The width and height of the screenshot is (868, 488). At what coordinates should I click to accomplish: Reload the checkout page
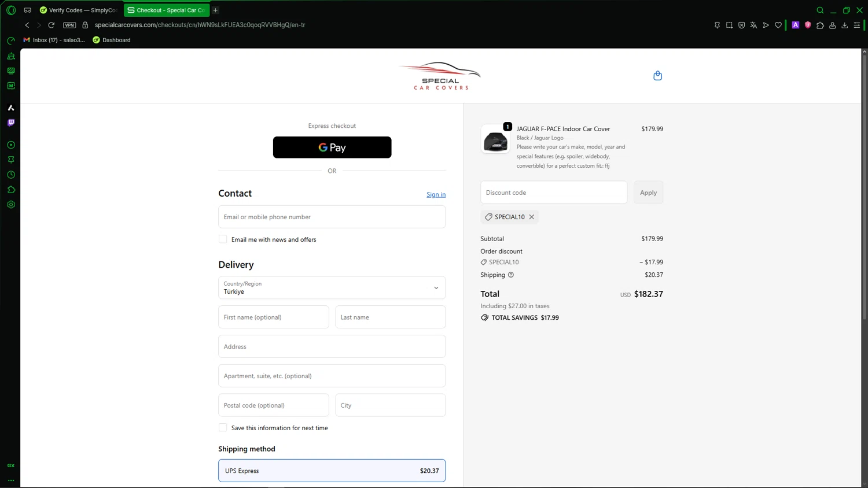(x=52, y=25)
